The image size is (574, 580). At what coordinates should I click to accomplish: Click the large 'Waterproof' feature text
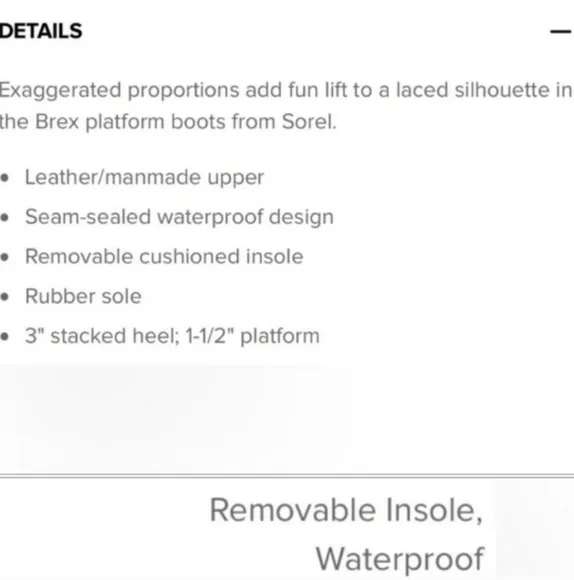pos(400,559)
